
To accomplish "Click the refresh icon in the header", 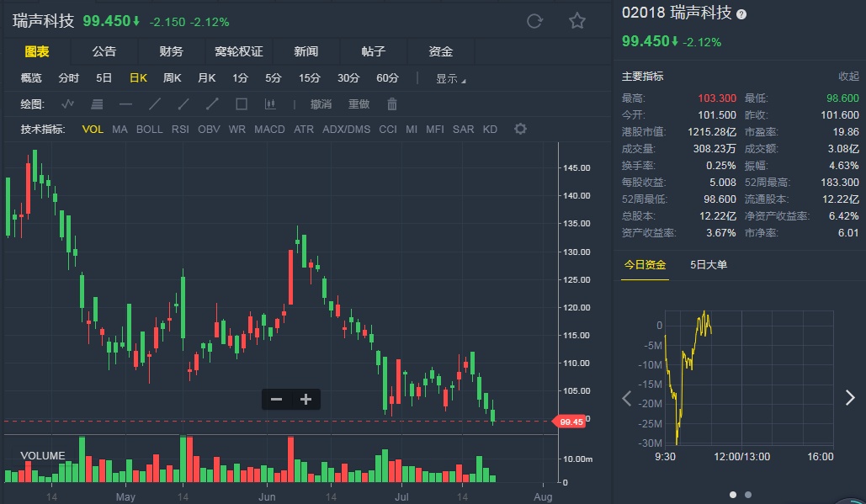I will (x=534, y=21).
